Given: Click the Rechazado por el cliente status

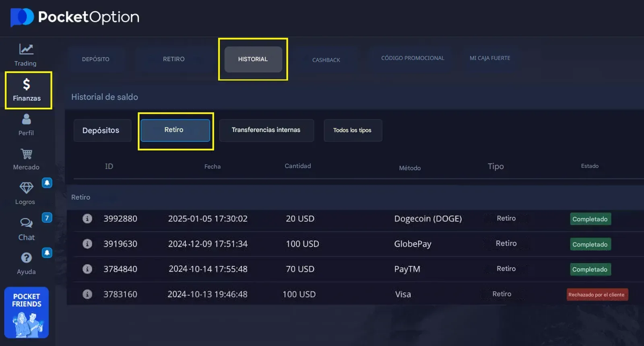Looking at the screenshot, I should 597,295.
